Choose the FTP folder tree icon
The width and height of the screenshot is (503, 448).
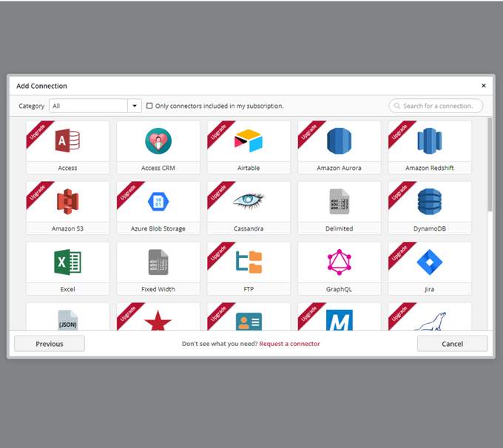pos(249,262)
